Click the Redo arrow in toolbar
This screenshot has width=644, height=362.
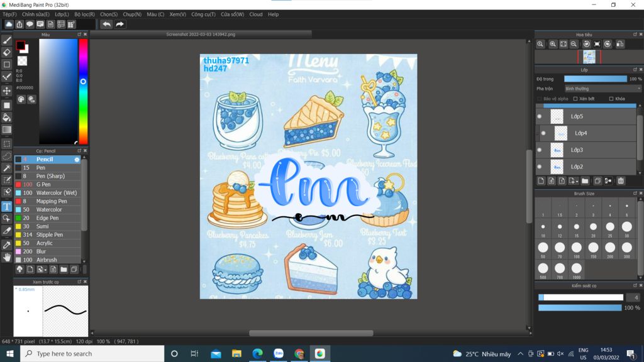click(x=119, y=25)
